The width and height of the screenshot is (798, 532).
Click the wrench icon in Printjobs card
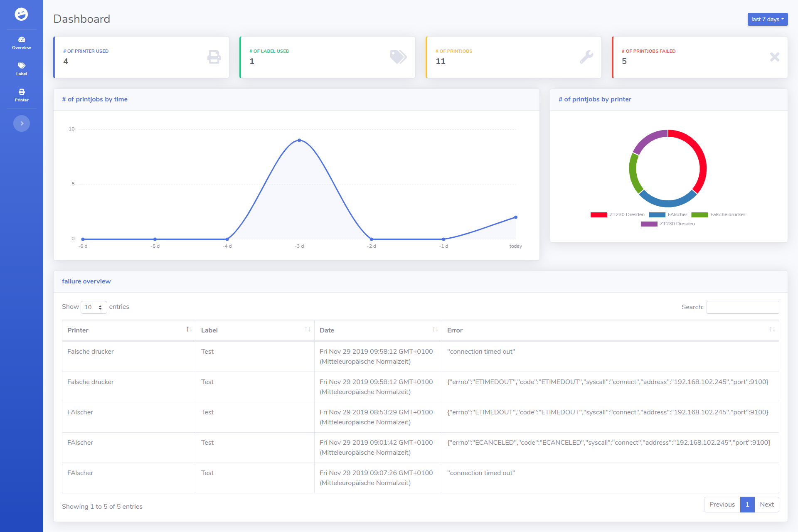click(x=586, y=57)
